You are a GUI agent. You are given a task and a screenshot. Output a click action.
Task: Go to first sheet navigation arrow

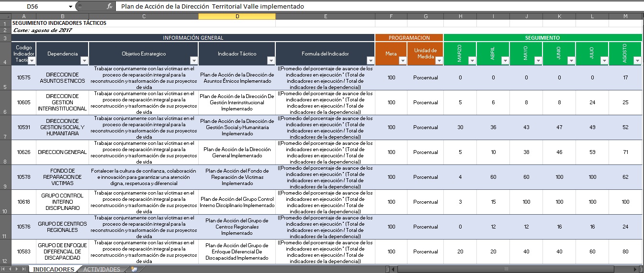tap(4, 270)
